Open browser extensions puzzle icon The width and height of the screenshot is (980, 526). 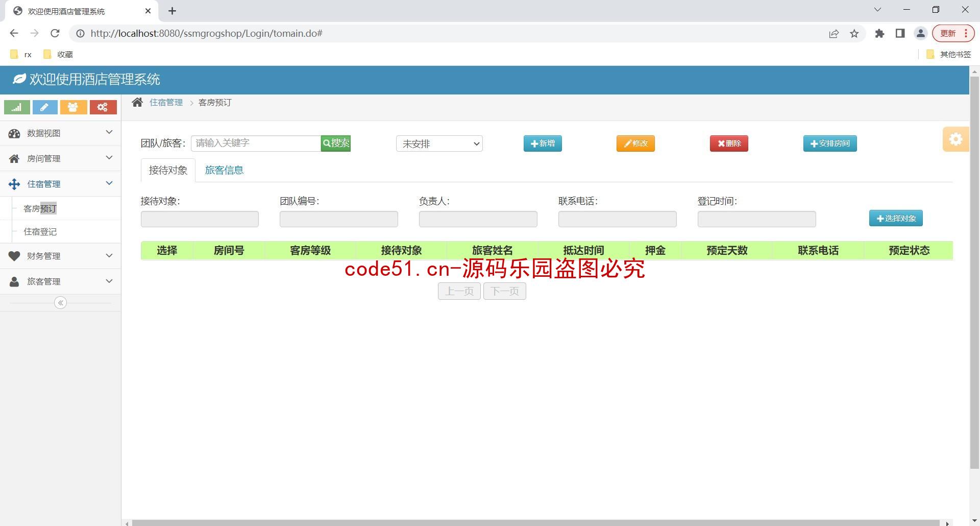click(879, 33)
